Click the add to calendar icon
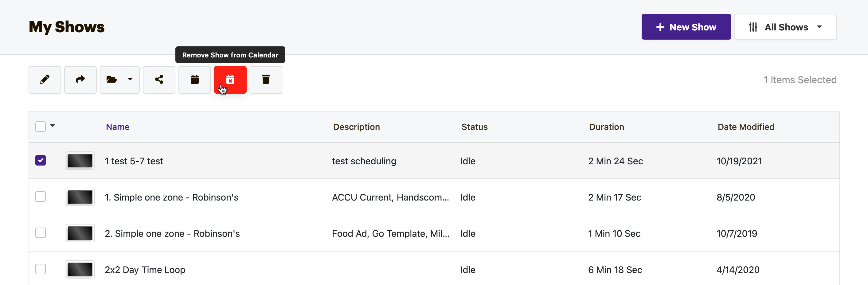The height and width of the screenshot is (285, 868). click(x=195, y=80)
